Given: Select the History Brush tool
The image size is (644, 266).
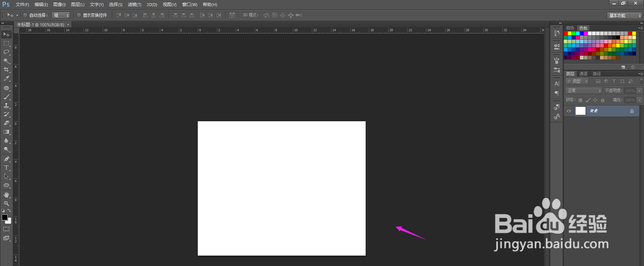Looking at the screenshot, I should click(x=6, y=114).
